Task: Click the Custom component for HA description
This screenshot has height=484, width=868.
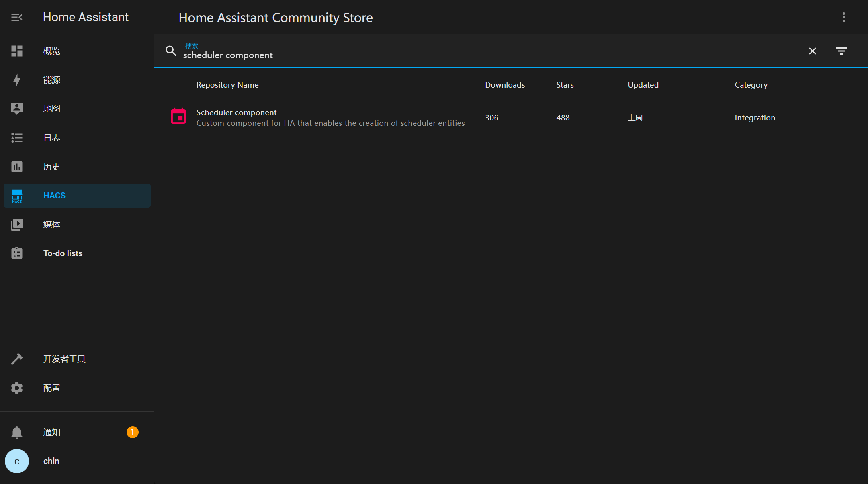Action: (x=330, y=123)
